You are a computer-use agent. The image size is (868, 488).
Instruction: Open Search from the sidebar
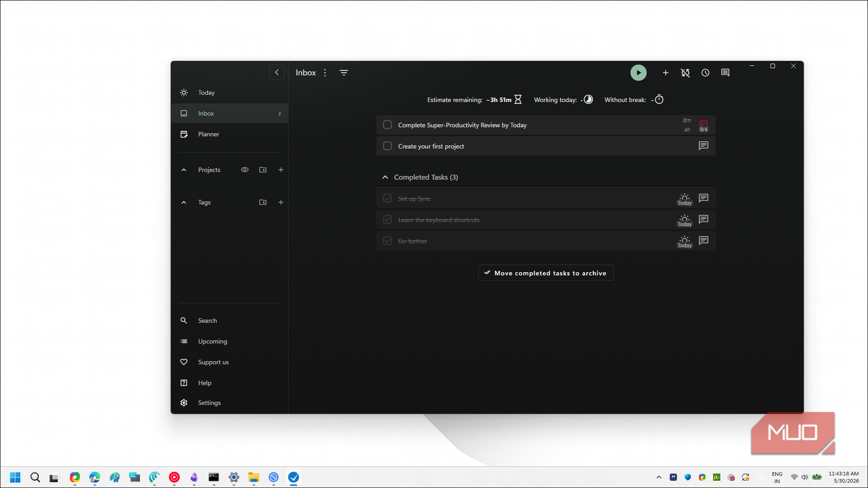tap(229, 321)
